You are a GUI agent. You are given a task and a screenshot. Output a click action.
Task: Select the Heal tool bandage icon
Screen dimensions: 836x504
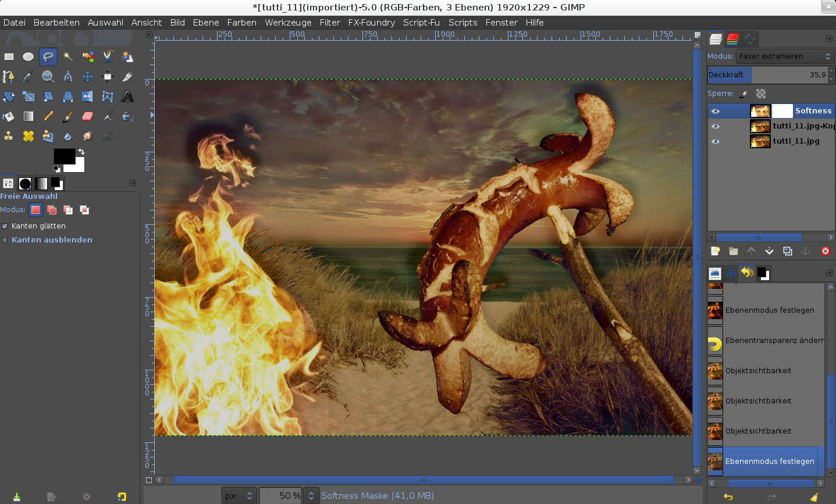28,136
